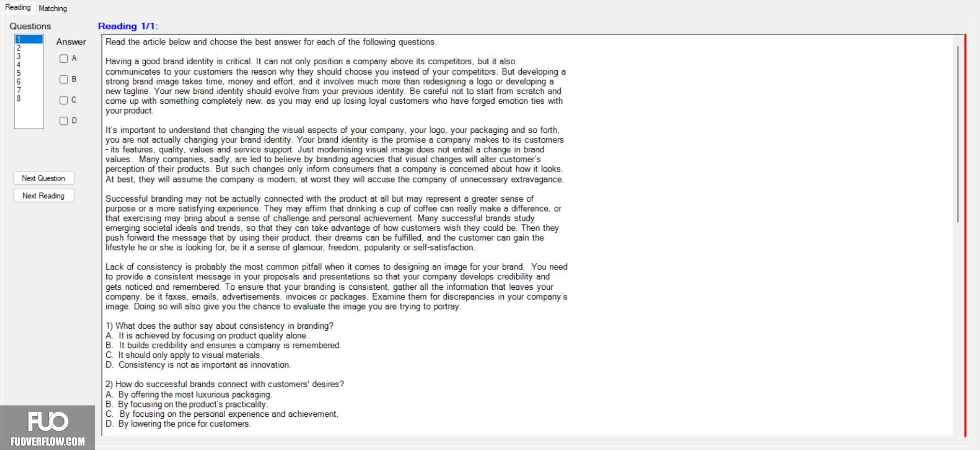Switch to the Matching tab

[x=53, y=8]
